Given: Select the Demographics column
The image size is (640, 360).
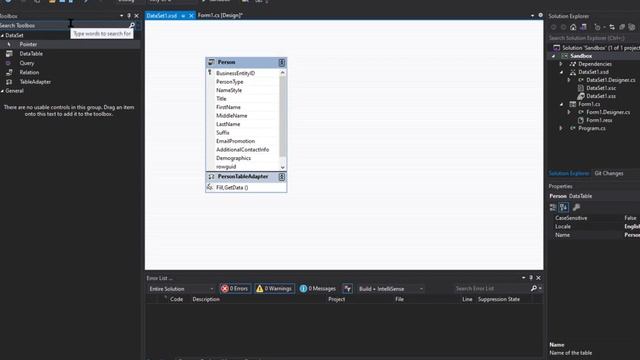Looking at the screenshot, I should tap(233, 158).
